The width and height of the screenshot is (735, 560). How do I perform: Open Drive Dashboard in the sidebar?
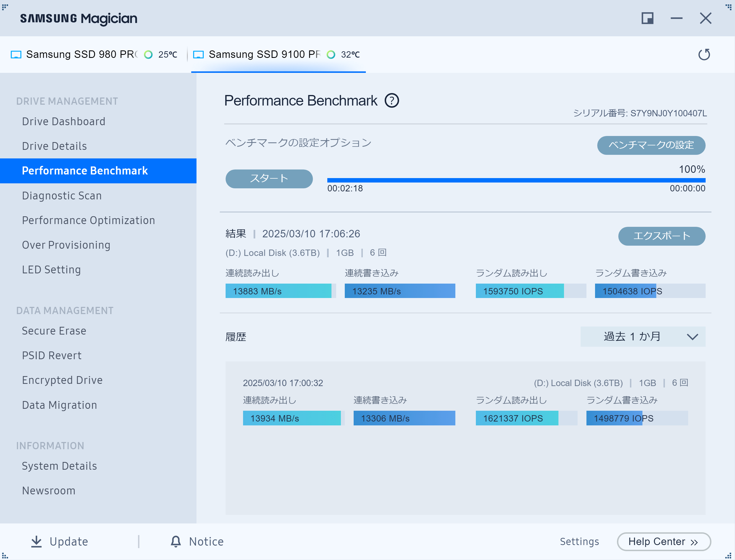tap(64, 122)
